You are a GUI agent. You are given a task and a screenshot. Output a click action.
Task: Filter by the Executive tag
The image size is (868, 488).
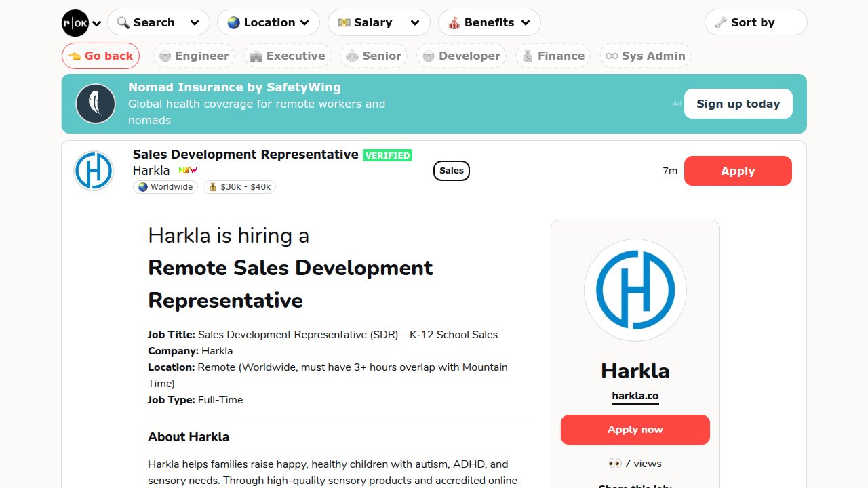coord(288,56)
